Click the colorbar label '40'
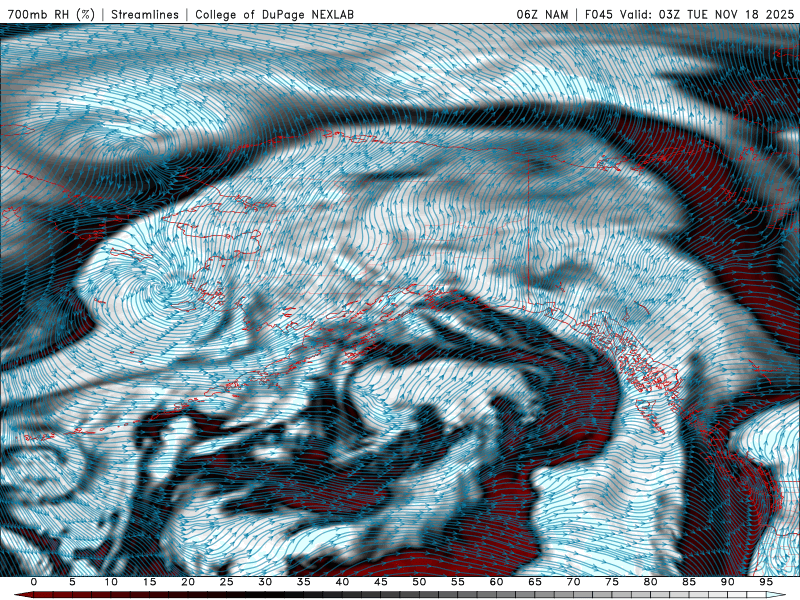 coord(342,582)
